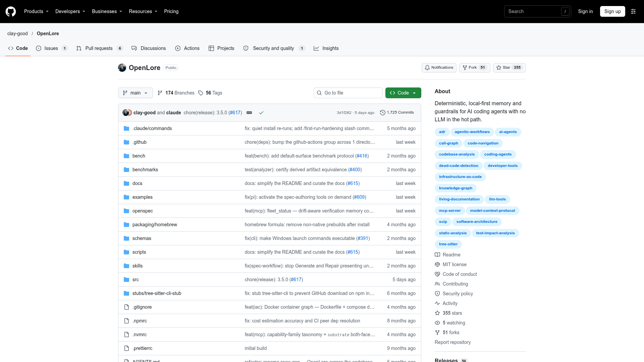Click the pulse icon next to Activity

coord(437,303)
